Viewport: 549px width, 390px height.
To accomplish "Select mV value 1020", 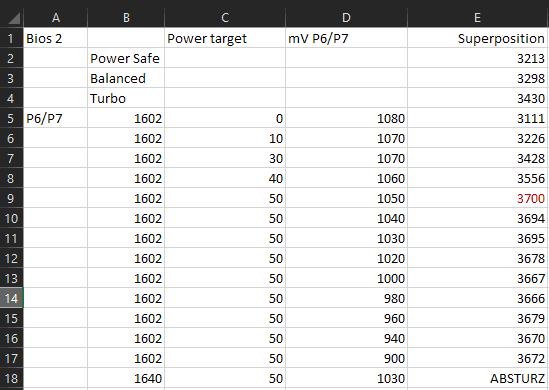I will click(347, 258).
